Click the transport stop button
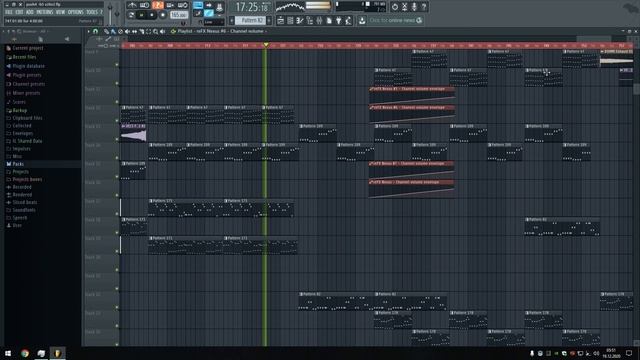Screen dimensions: 640x360 click(152, 15)
